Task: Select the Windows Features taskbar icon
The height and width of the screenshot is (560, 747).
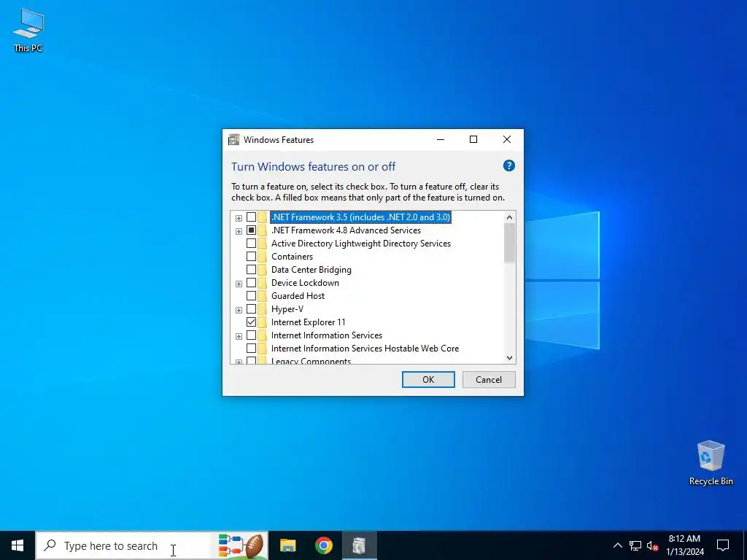Action: 360,545
